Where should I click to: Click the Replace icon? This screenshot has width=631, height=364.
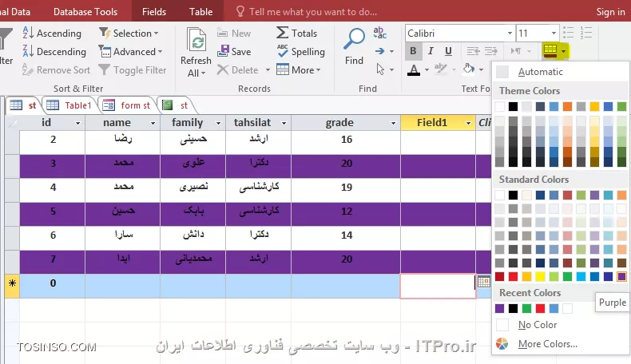coord(380,33)
